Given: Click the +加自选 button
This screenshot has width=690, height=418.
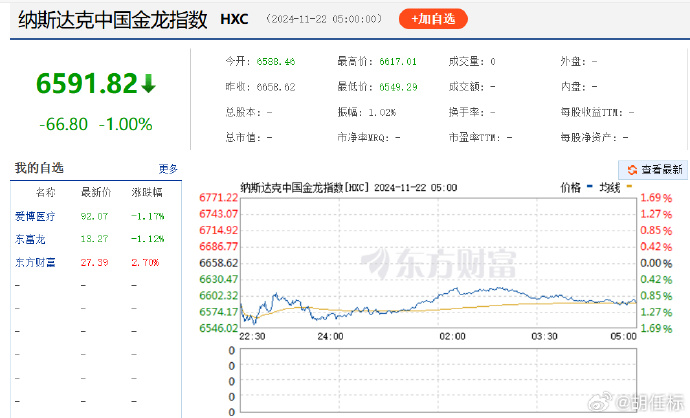Looking at the screenshot, I should click(x=433, y=19).
